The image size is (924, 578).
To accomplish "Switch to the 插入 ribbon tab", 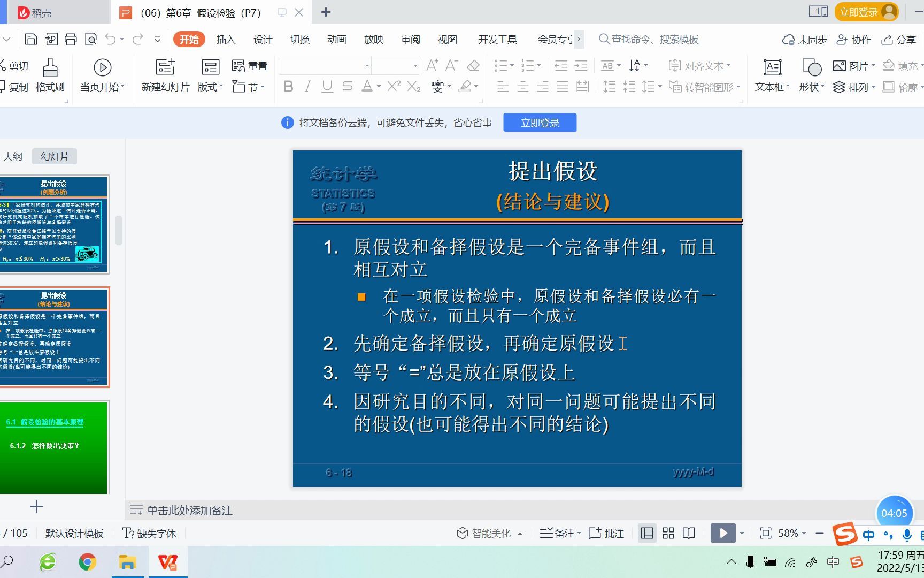I will [226, 39].
